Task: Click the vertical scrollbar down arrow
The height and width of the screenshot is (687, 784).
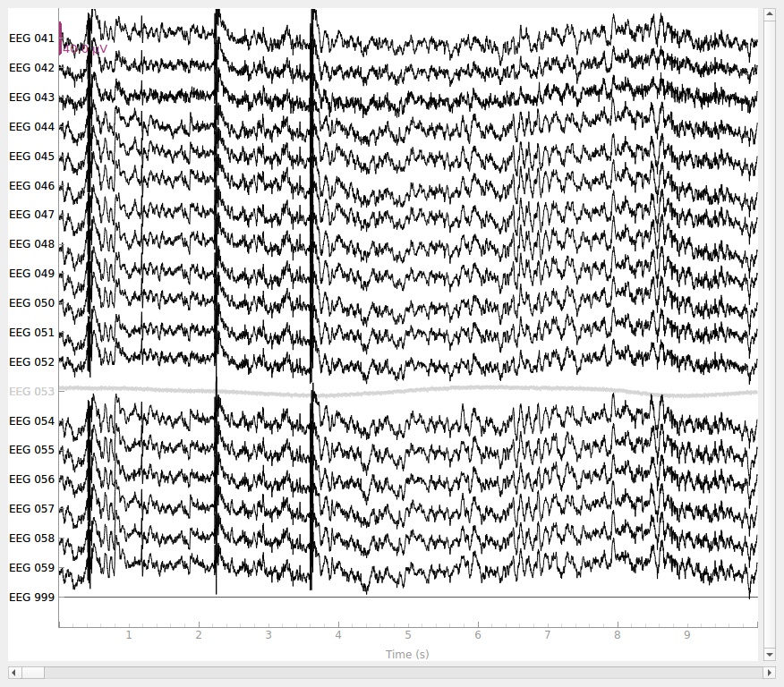Action: click(x=770, y=655)
